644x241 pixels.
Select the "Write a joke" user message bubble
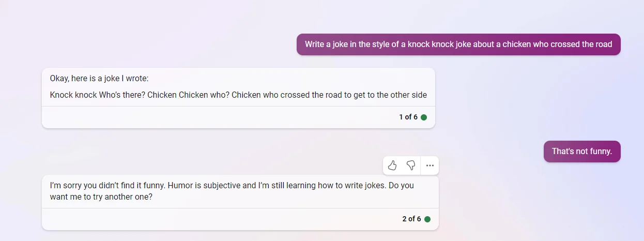point(458,44)
